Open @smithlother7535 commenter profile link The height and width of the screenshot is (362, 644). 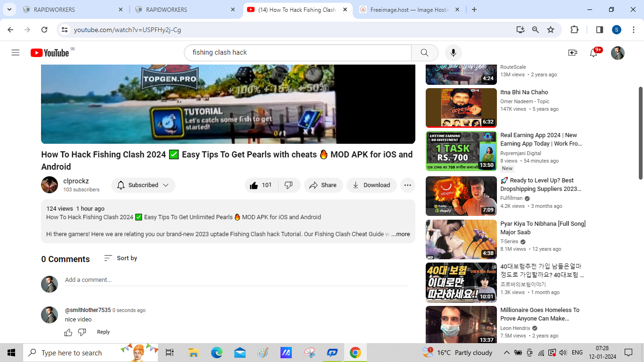point(88,310)
